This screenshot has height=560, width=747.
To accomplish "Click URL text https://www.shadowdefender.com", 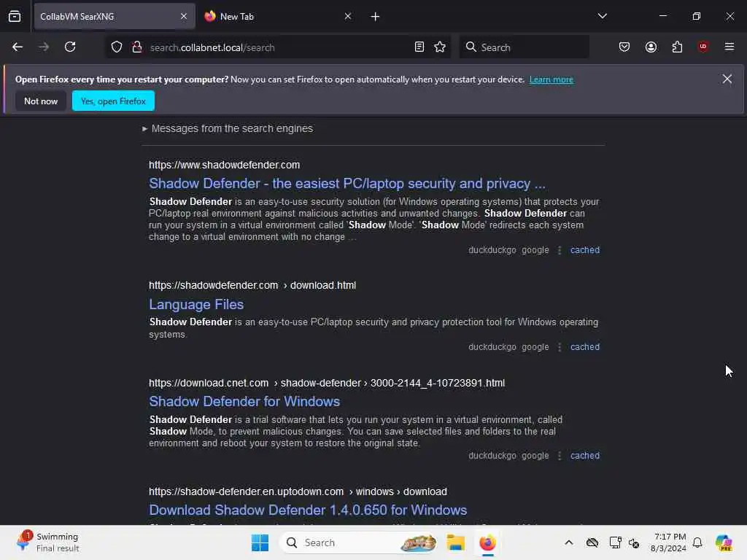I will (x=225, y=165).
